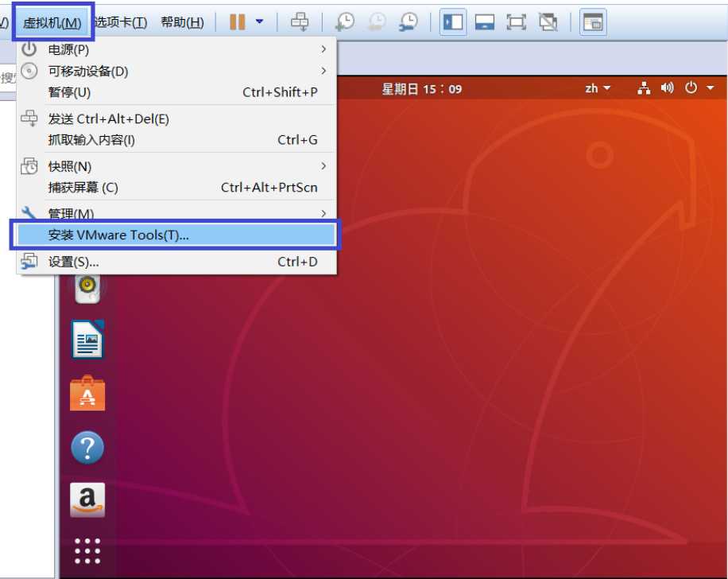This screenshot has width=728, height=579.
Task: Open the 虚拟机(M) menu
Action: [x=52, y=22]
